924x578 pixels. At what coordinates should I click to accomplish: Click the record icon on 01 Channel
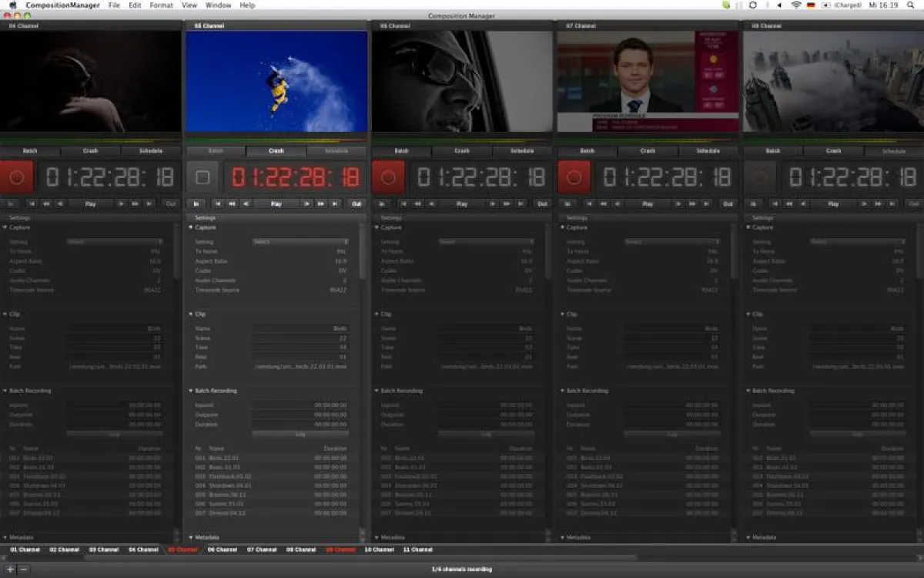(17, 176)
